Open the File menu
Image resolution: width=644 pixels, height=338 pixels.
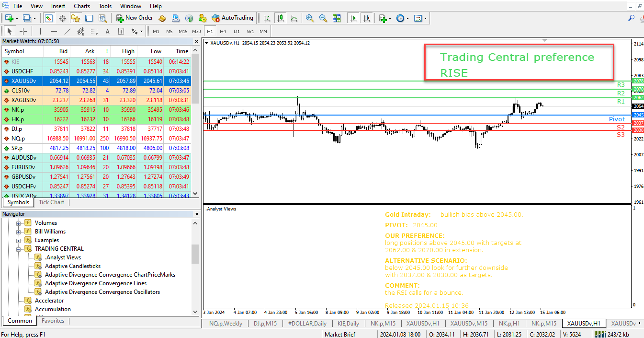coord(18,6)
